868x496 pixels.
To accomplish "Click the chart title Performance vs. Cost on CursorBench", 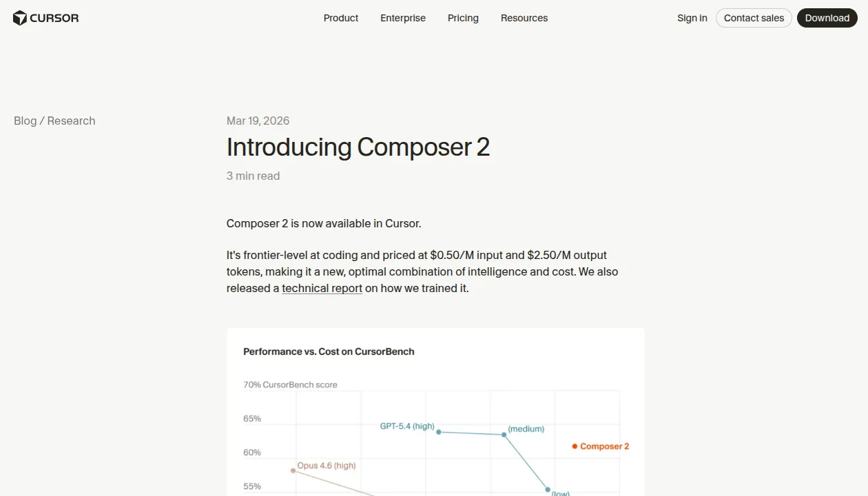I will [329, 351].
